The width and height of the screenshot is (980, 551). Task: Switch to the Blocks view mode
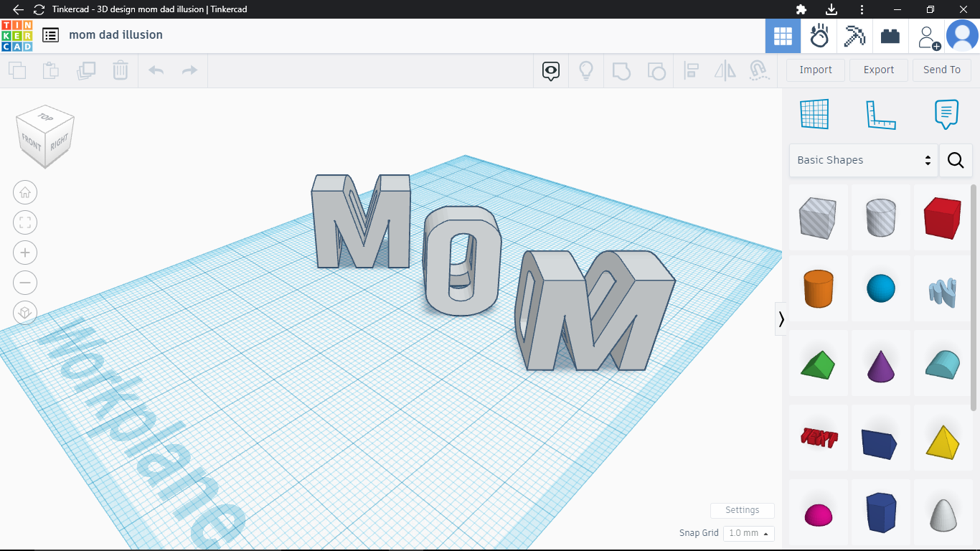coord(854,35)
